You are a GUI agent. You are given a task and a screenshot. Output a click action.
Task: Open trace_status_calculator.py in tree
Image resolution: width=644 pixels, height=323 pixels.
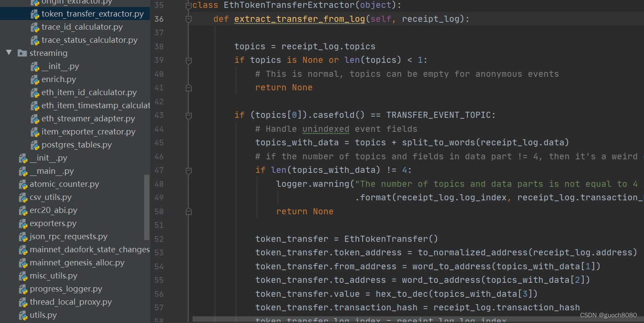pyautogui.click(x=90, y=40)
